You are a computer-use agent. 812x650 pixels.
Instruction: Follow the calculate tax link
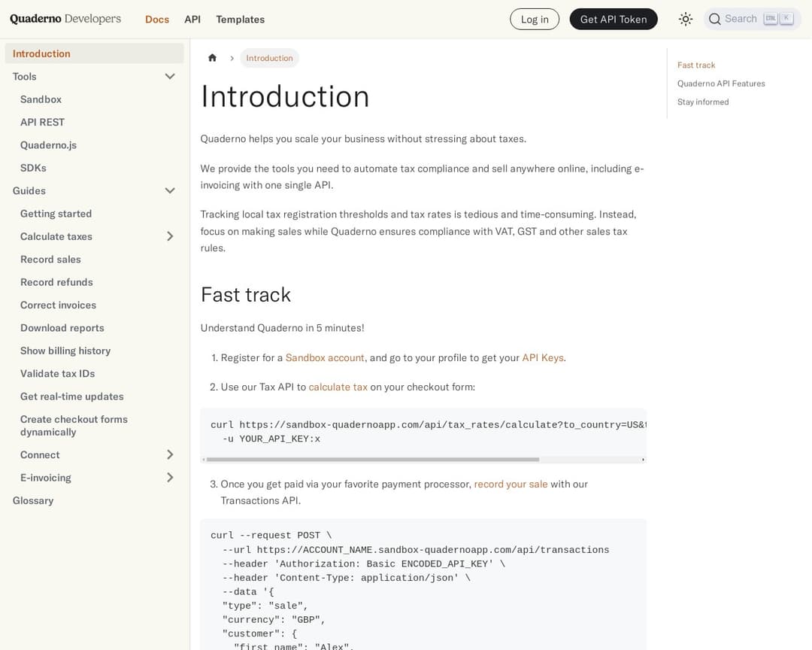(x=338, y=387)
